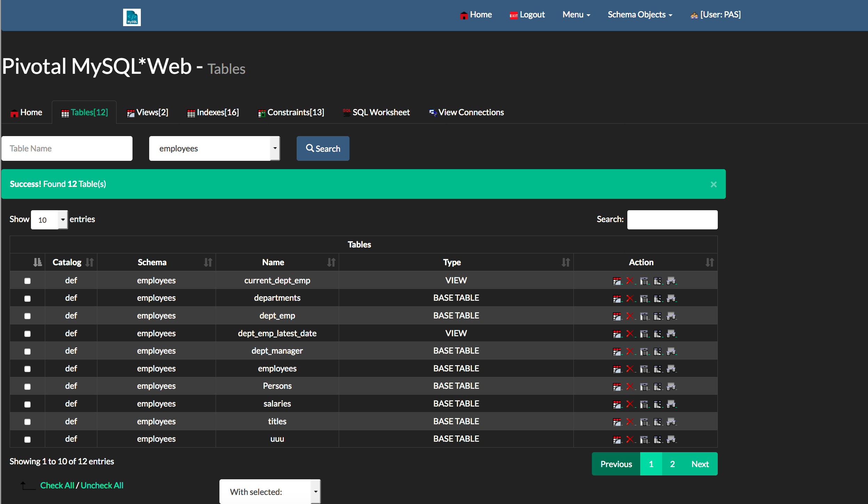Image resolution: width=868 pixels, height=504 pixels.
Task: Click Logout in the top navbar
Action: (x=527, y=15)
